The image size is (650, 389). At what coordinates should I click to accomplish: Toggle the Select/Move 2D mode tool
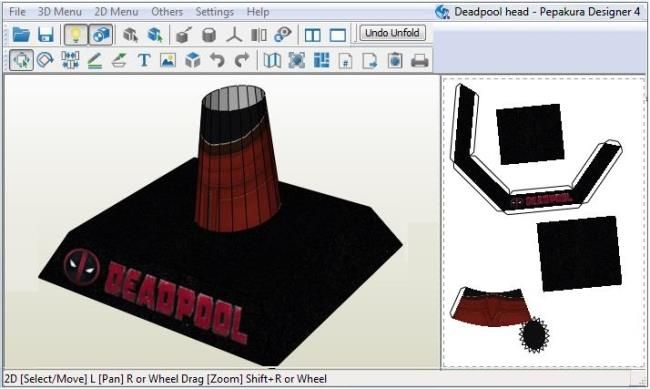[21, 60]
